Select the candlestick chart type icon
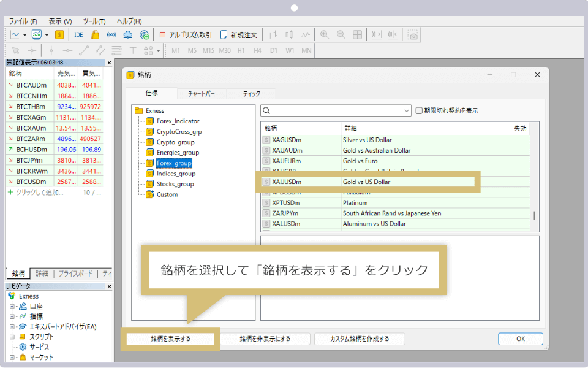 click(288, 35)
